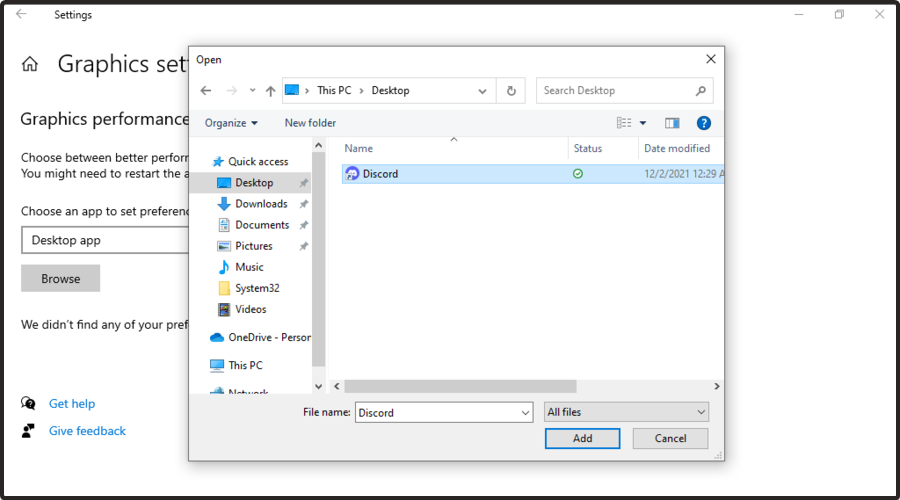Select Quick access in navigation pane

coord(258,162)
